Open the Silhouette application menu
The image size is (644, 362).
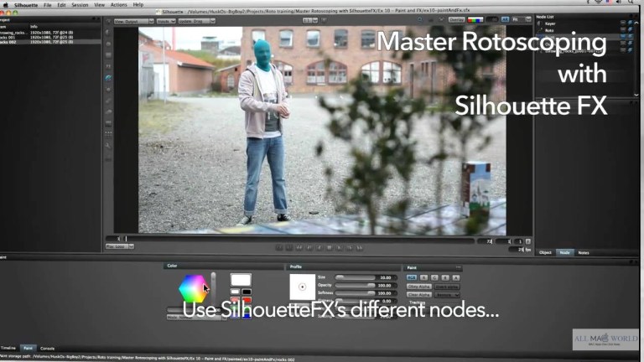(25, 5)
